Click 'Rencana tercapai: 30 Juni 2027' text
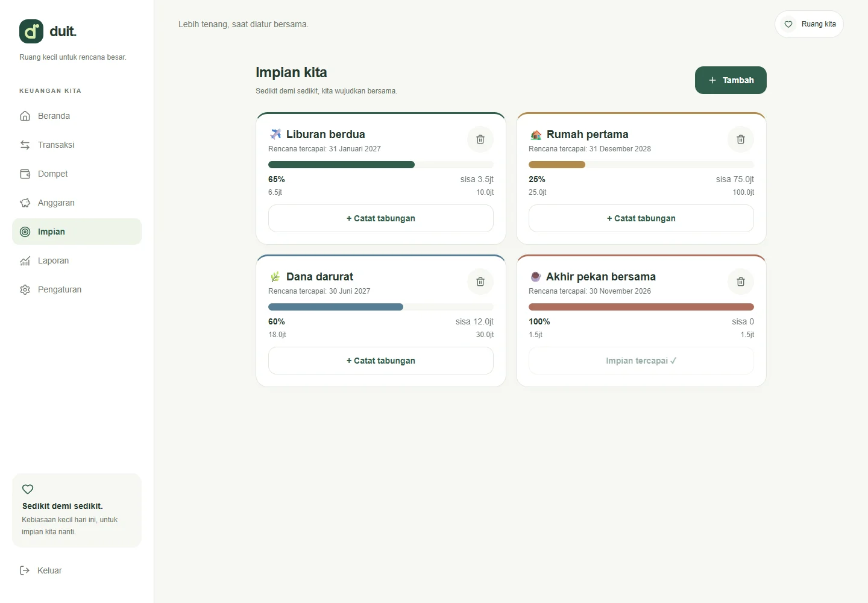This screenshot has height=603, width=868. (319, 291)
